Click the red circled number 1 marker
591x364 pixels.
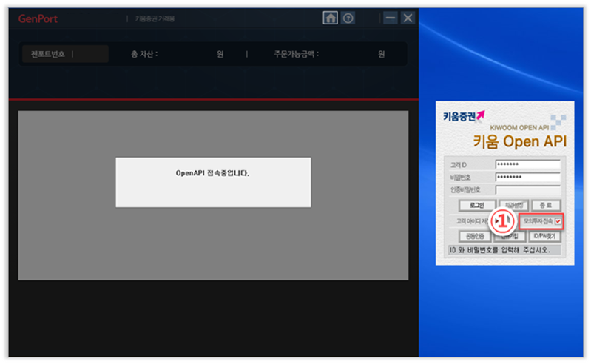pyautogui.click(x=504, y=220)
